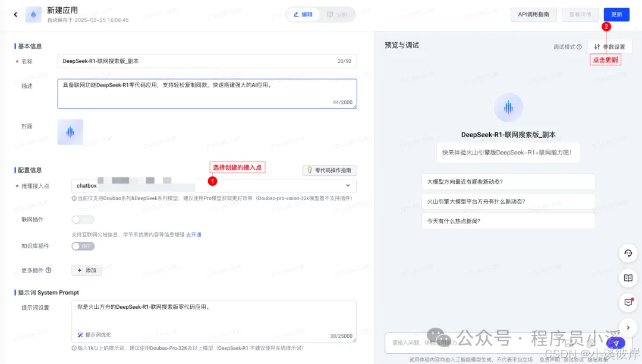Edit the 名称 input field

tap(207, 61)
